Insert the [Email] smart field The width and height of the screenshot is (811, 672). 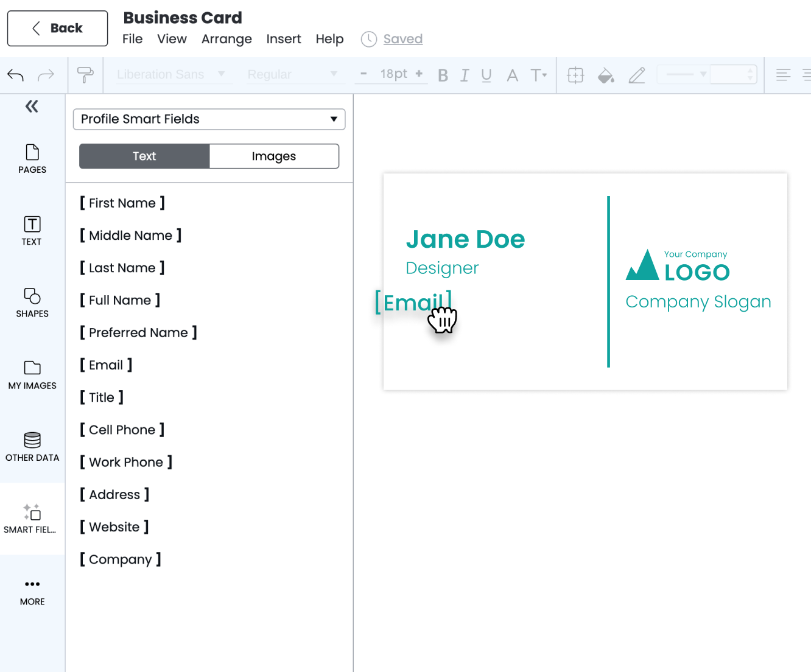click(x=105, y=365)
